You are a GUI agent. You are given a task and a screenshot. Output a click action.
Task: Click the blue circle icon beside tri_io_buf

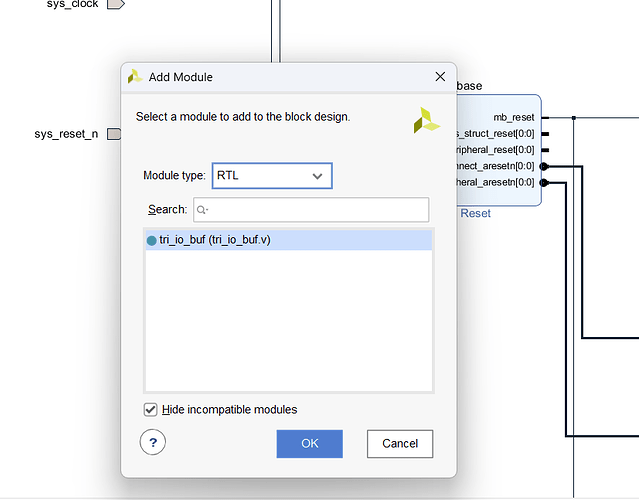click(152, 240)
